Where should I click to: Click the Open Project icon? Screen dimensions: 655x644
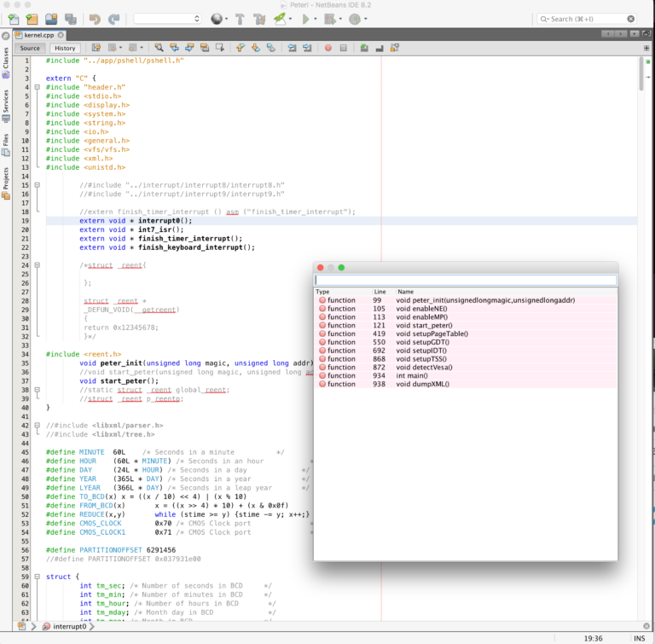(x=51, y=20)
